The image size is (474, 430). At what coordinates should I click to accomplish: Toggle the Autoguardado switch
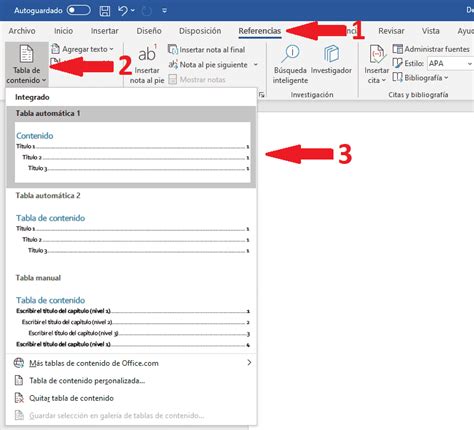[79, 10]
